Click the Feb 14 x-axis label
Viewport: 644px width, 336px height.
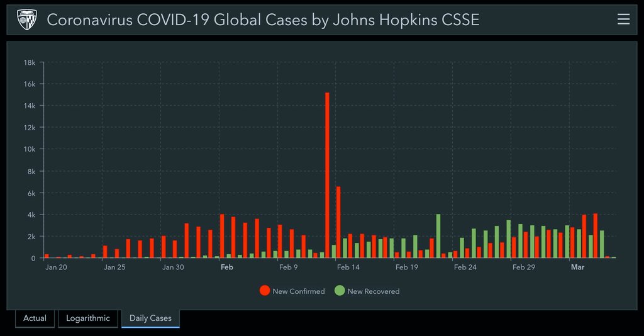coord(348,267)
